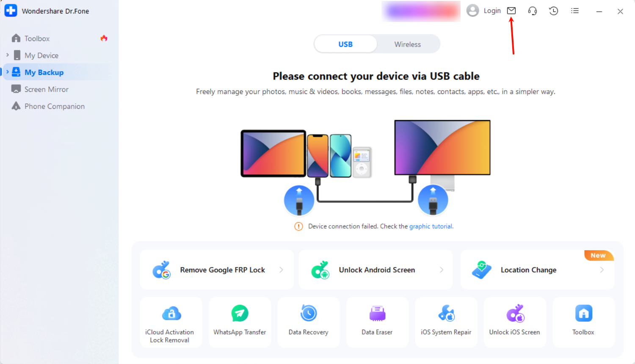This screenshot has height=364, width=635.
Task: Open the mail envelope icon in the header
Action: (511, 11)
